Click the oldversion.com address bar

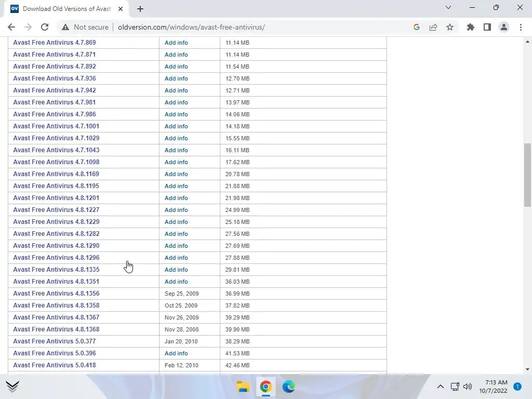(x=191, y=27)
